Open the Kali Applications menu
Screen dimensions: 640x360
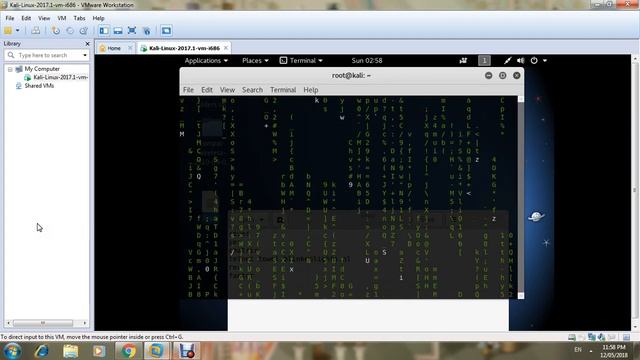pyautogui.click(x=206, y=60)
